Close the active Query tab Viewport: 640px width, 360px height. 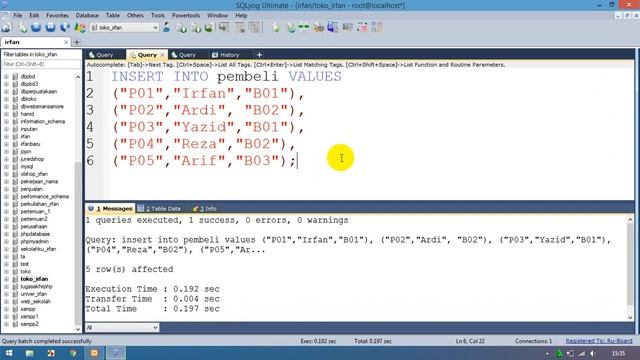162,55
